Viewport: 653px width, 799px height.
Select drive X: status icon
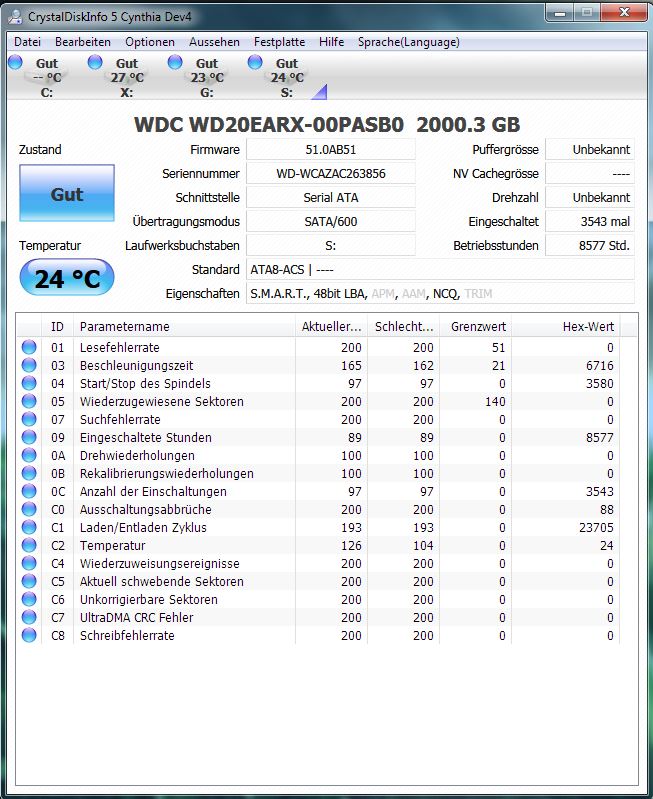tap(95, 62)
